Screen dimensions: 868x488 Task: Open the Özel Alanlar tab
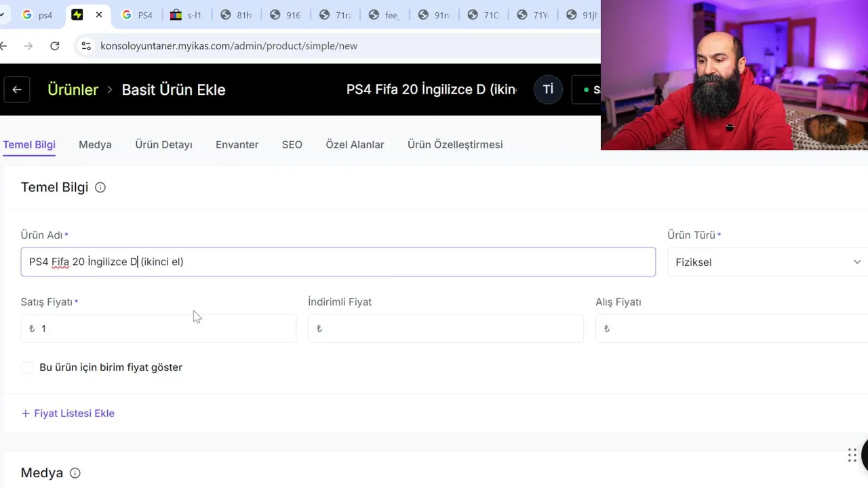pyautogui.click(x=355, y=144)
